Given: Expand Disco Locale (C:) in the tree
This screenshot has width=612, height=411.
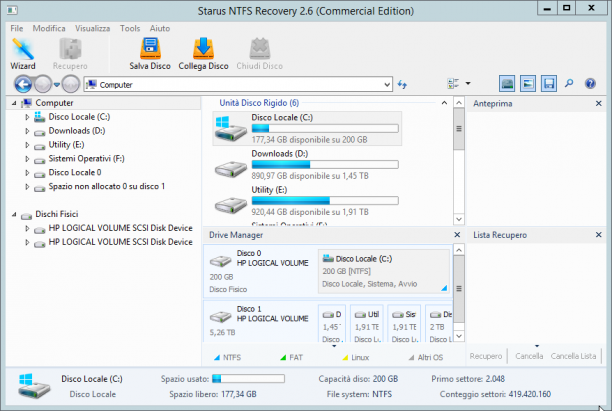Looking at the screenshot, I should click(27, 117).
